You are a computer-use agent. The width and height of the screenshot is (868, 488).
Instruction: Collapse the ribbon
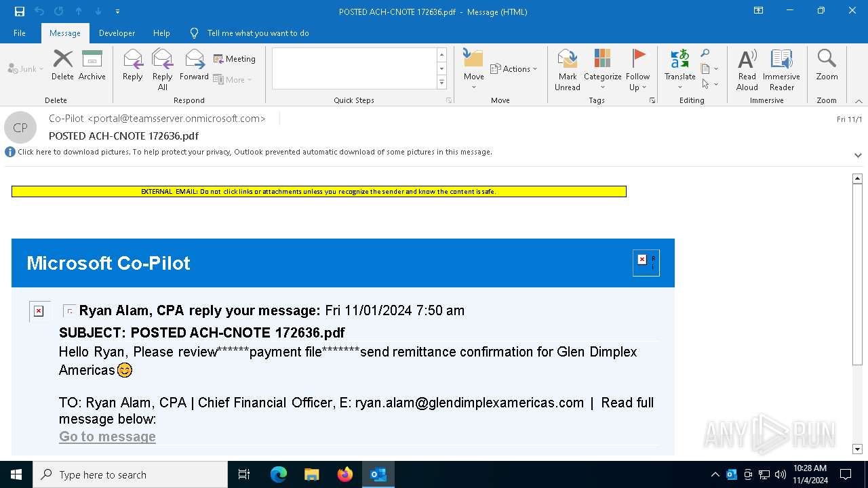click(859, 101)
